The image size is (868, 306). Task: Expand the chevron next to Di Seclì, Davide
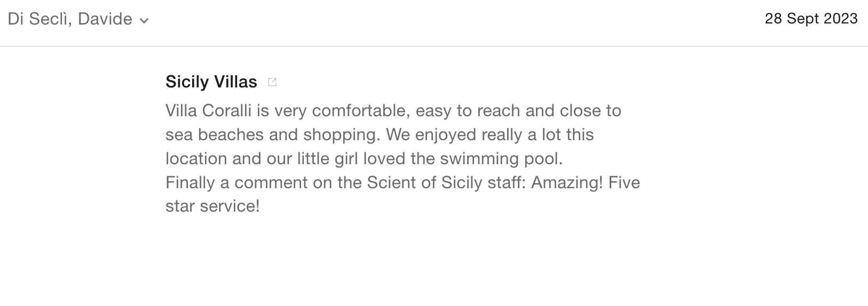144,21
